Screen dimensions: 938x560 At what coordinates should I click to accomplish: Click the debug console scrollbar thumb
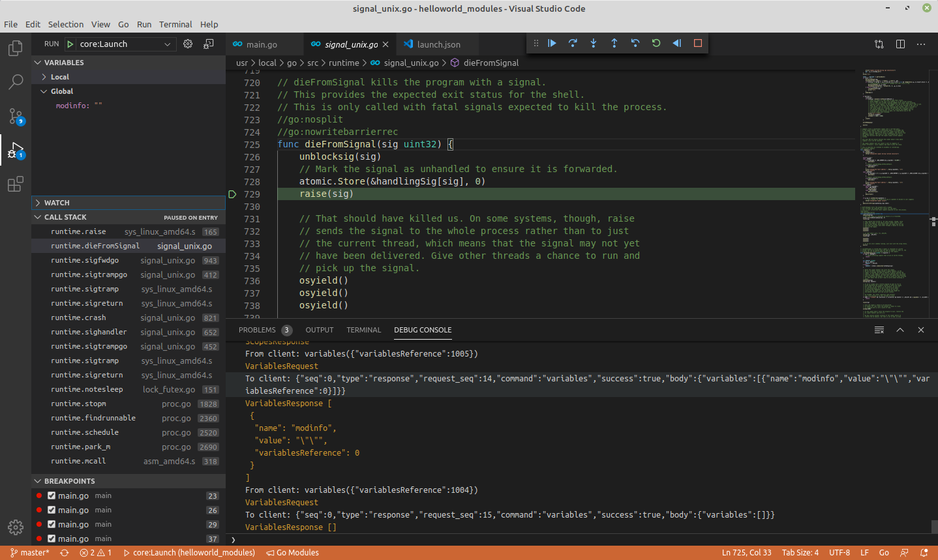tap(934, 527)
